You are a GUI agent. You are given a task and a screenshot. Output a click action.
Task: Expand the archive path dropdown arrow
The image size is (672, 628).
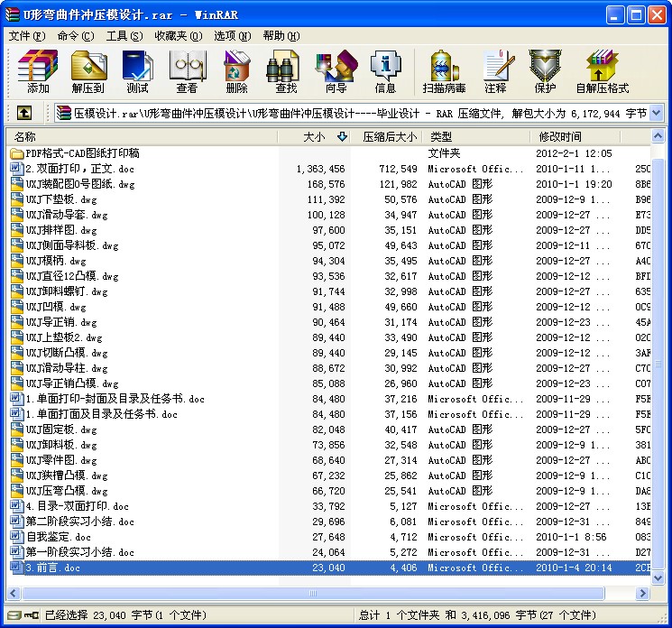(x=656, y=113)
